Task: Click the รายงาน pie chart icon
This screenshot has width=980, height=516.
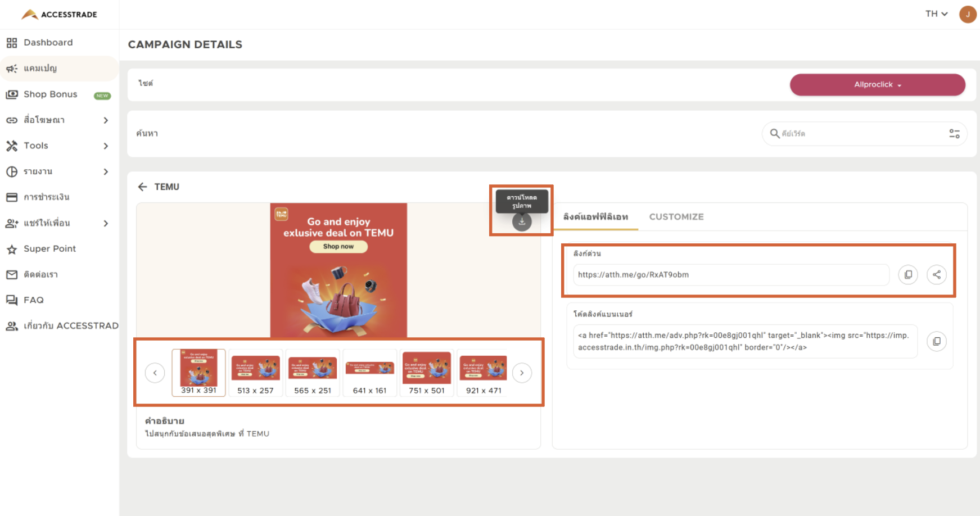Action: pos(12,171)
